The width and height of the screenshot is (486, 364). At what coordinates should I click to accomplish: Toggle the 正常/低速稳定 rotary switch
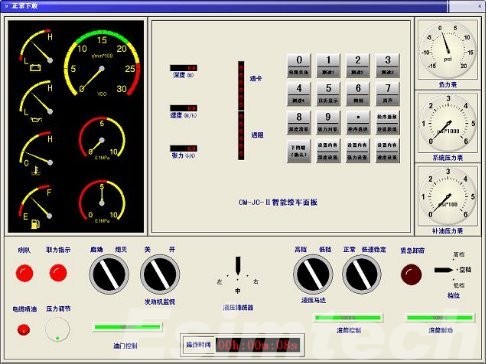362,274
